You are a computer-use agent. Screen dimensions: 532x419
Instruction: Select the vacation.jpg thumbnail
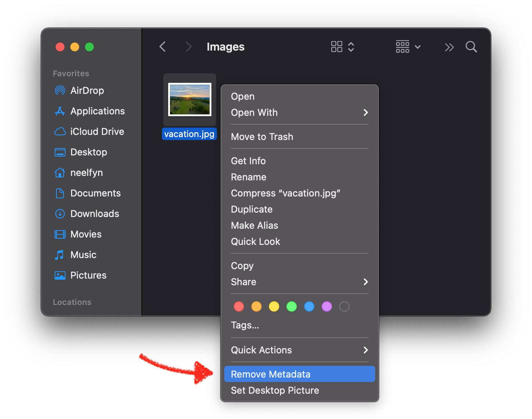click(190, 100)
